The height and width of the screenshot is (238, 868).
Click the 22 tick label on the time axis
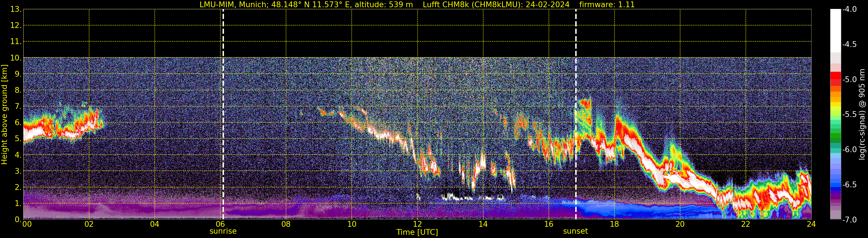[746, 224]
